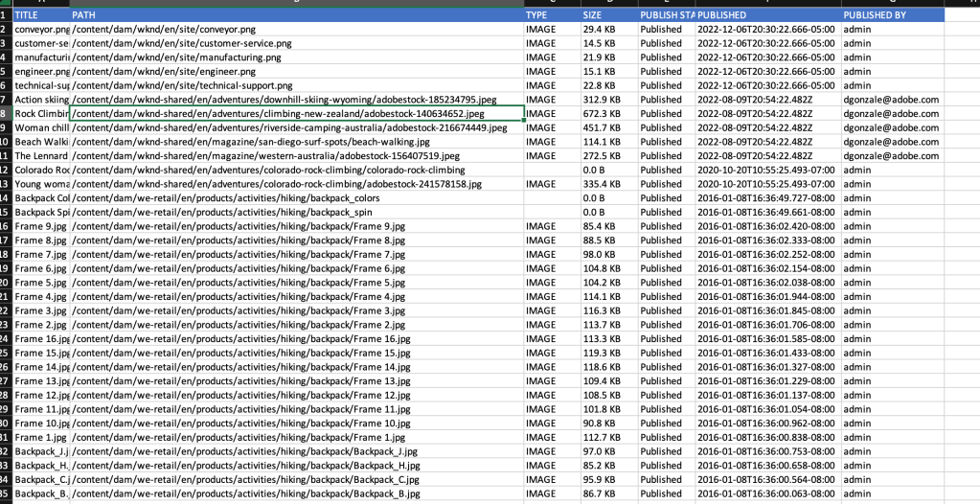Select the 86.7 KB size cell
The width and height of the screenshot is (980, 504).
click(x=608, y=493)
